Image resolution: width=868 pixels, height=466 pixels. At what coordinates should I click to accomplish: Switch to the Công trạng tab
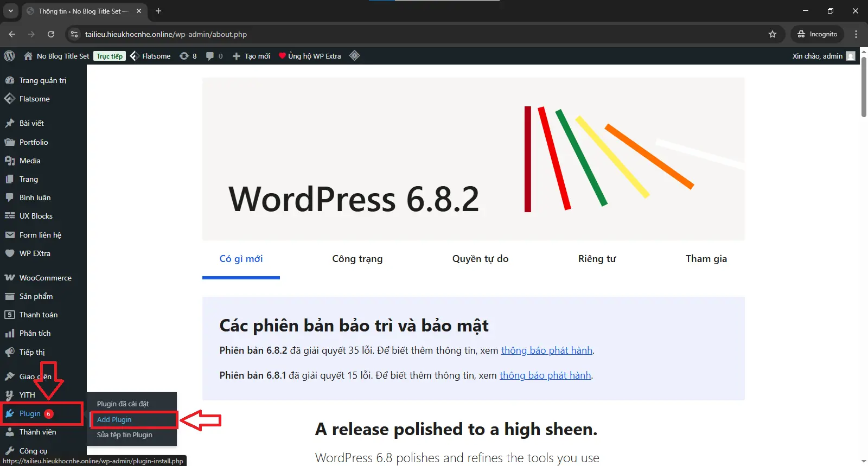(357, 259)
